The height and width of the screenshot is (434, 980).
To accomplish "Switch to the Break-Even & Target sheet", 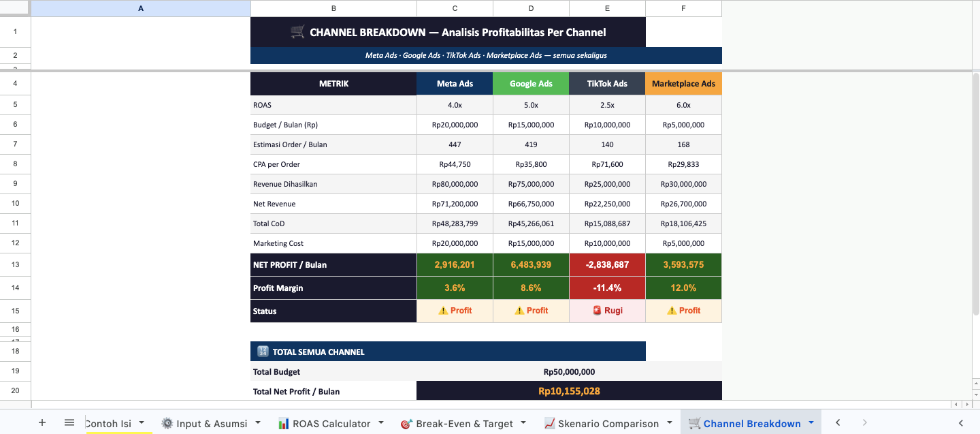I will click(464, 424).
